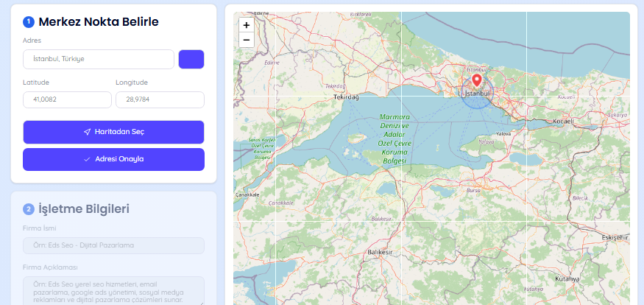Click the Eskişehir label on map
The width and height of the screenshot is (644, 305).
coord(615,237)
